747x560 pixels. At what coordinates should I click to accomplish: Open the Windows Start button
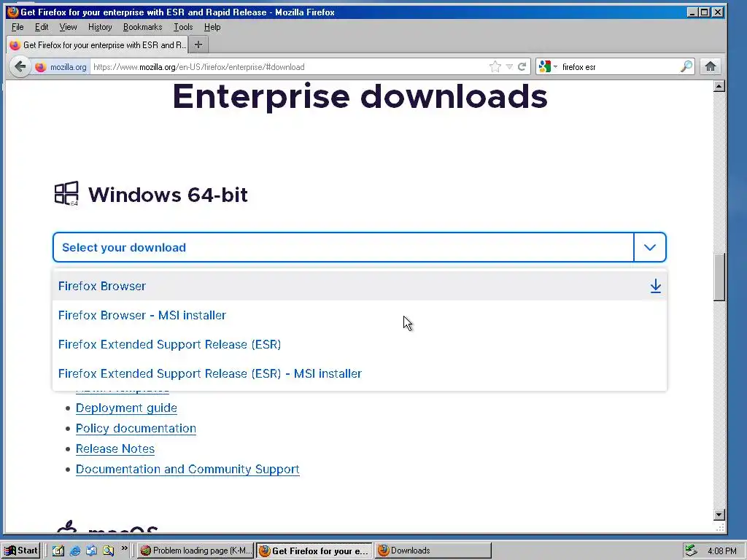tap(21, 551)
